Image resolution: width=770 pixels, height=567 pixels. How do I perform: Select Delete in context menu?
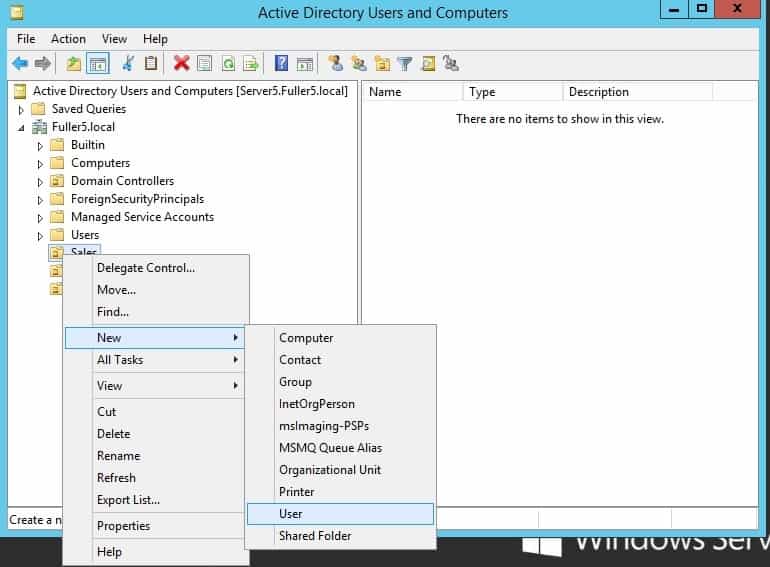pos(154,434)
